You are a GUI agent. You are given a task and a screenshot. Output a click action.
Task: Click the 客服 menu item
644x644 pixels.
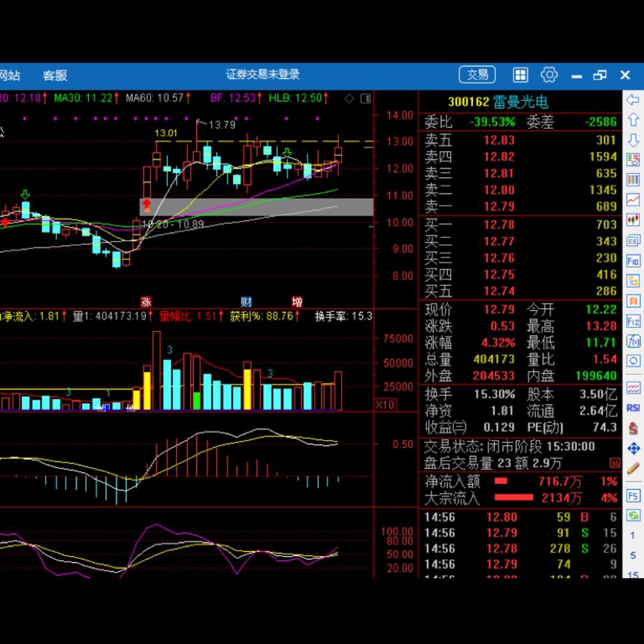coord(55,76)
